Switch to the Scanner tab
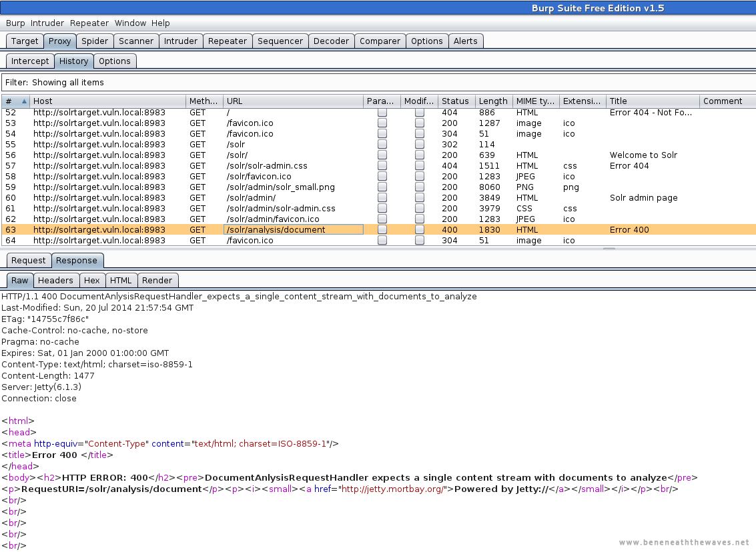The height and width of the screenshot is (552, 756). pos(136,41)
